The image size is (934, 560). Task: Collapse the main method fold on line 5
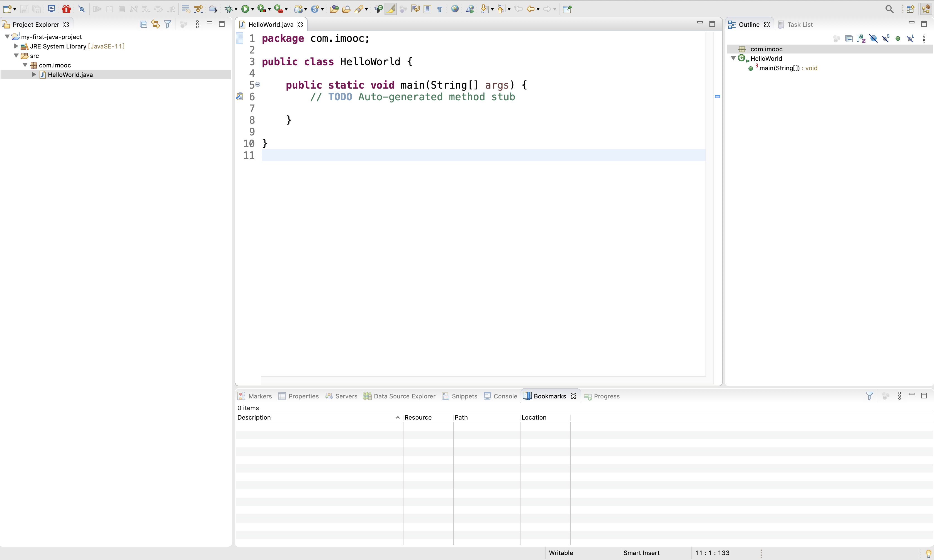tap(258, 84)
